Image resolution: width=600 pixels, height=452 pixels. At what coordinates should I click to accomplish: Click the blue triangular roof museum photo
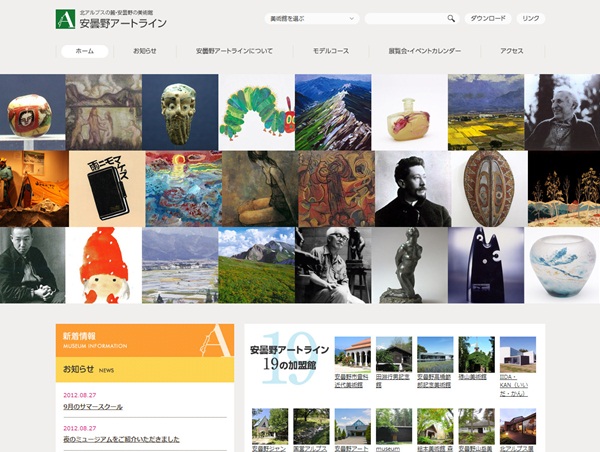[x=352, y=426]
